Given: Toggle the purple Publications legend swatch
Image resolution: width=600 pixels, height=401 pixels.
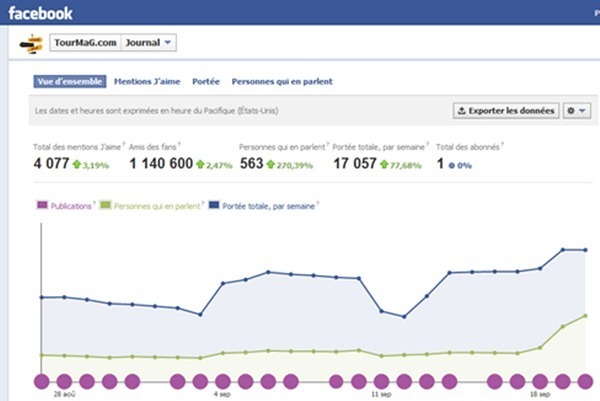Looking at the screenshot, I should (42, 206).
